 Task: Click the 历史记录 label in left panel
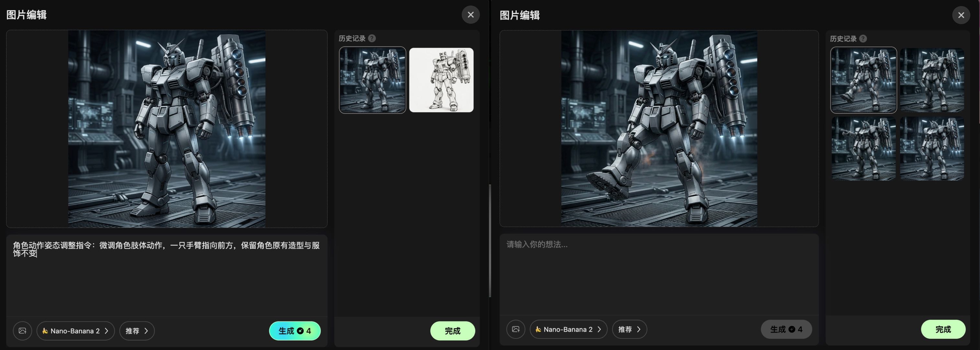click(352, 39)
